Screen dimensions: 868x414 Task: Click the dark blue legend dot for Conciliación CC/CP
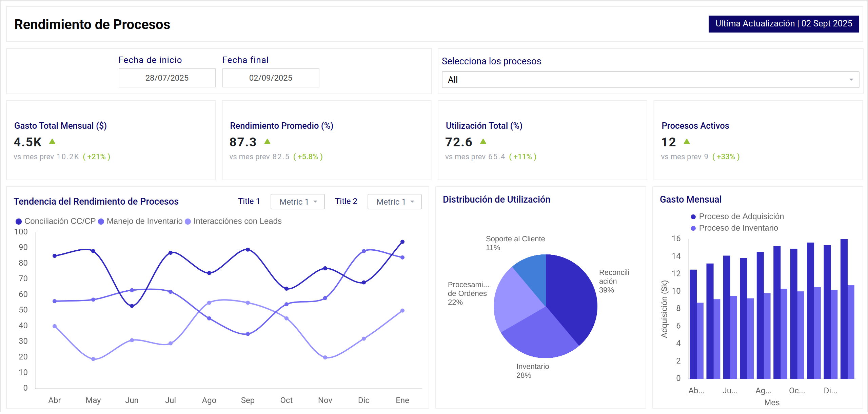pos(19,221)
